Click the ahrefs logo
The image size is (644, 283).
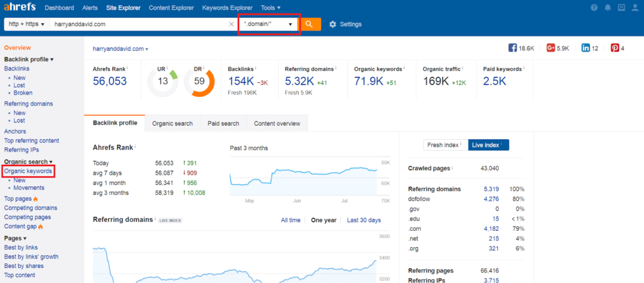click(x=19, y=7)
